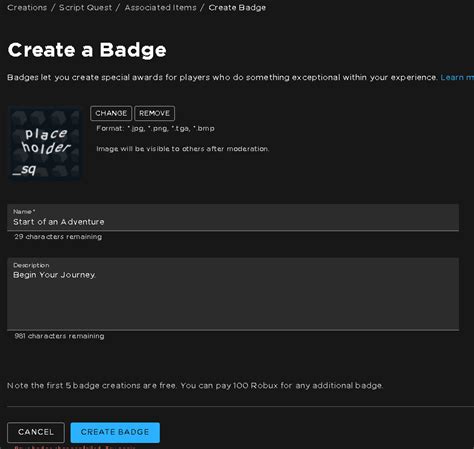
Task: Go to Script Quest breadcrumb
Action: click(85, 8)
